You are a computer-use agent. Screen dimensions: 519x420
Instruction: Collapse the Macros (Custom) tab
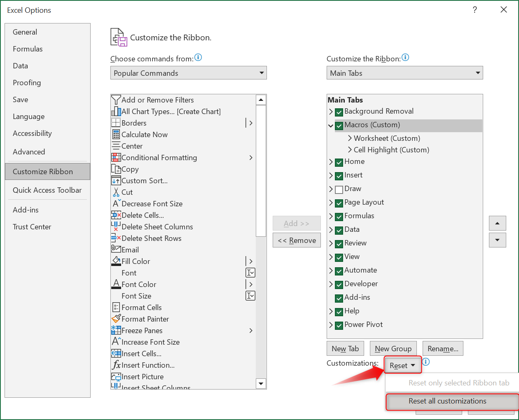coord(330,126)
